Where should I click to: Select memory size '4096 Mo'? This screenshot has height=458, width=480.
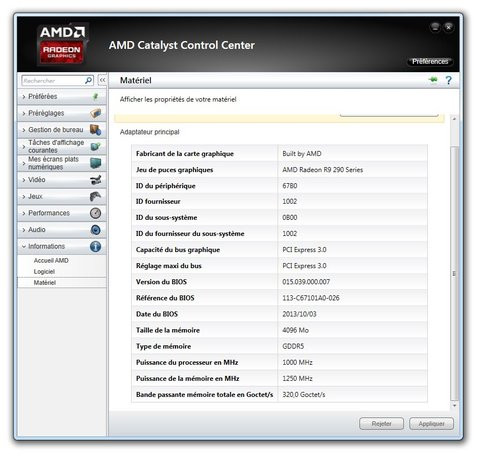coord(295,330)
